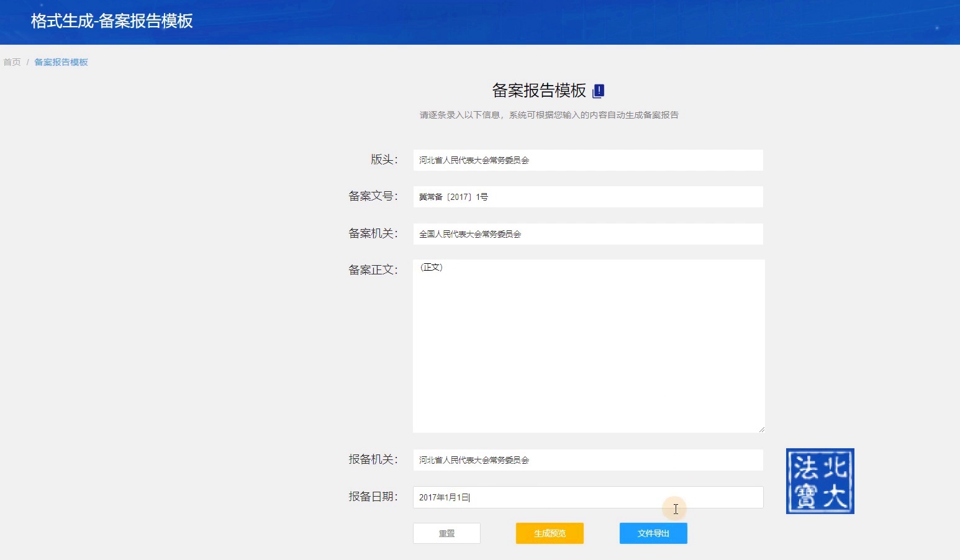Click the 重置 button
Image resolution: width=960 pixels, height=560 pixels.
[446, 533]
